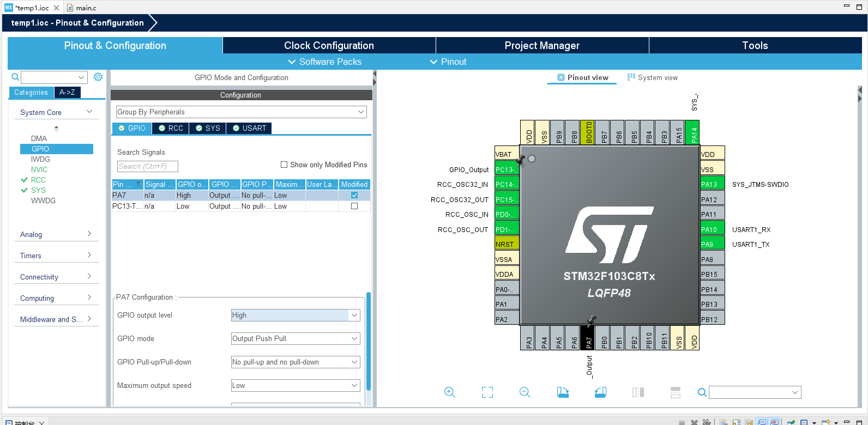
Task: Expand the Timers category
Action: (56, 256)
